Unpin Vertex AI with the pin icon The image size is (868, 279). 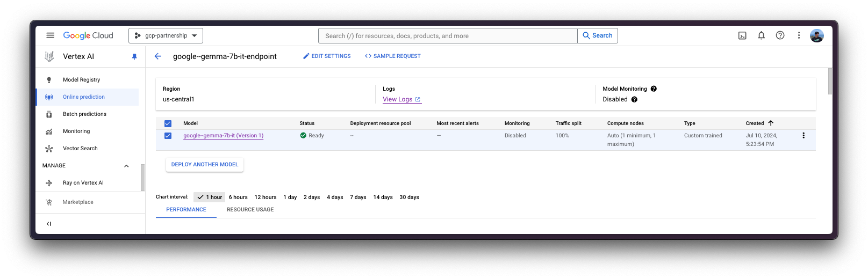coord(134,56)
